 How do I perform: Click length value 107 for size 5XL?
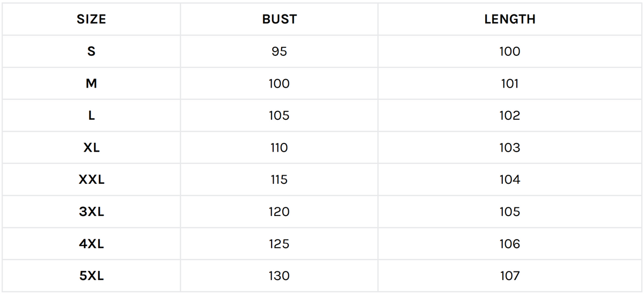coord(509,276)
